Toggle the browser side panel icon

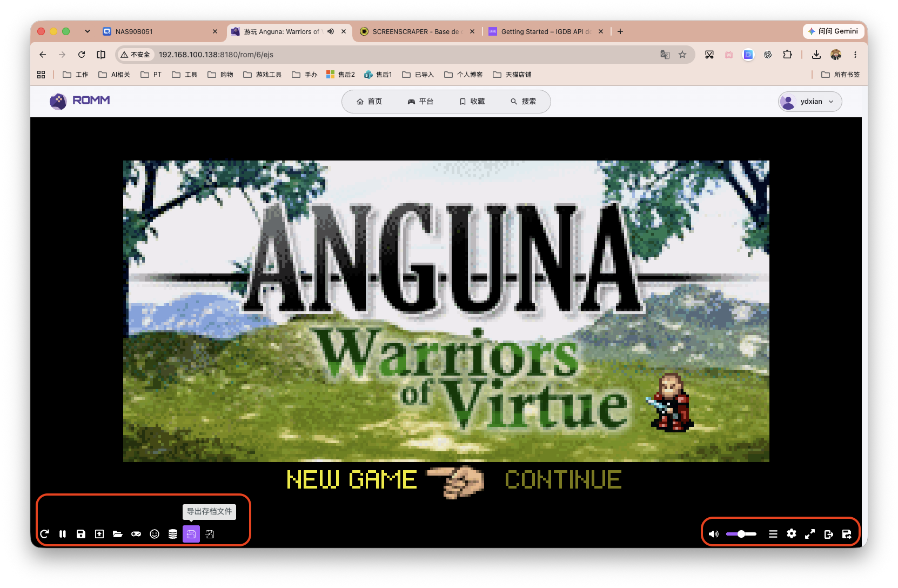(101, 55)
